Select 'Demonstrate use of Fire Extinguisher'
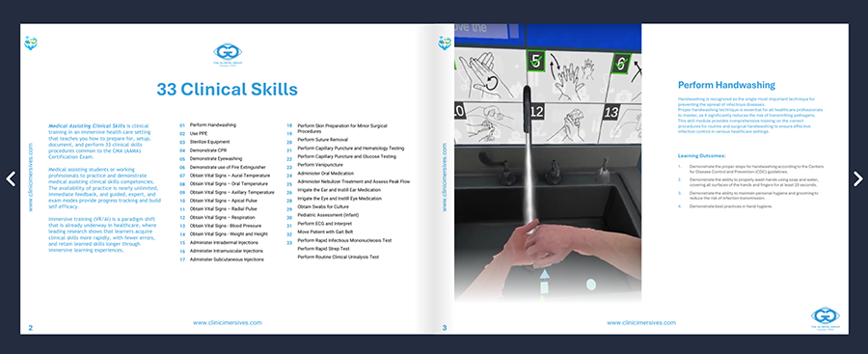868x354 pixels. (228, 167)
